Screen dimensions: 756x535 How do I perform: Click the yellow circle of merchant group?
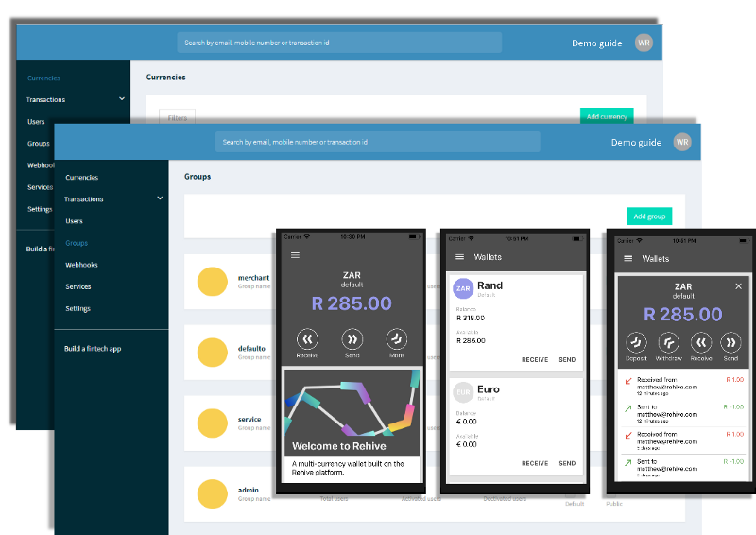point(212,282)
